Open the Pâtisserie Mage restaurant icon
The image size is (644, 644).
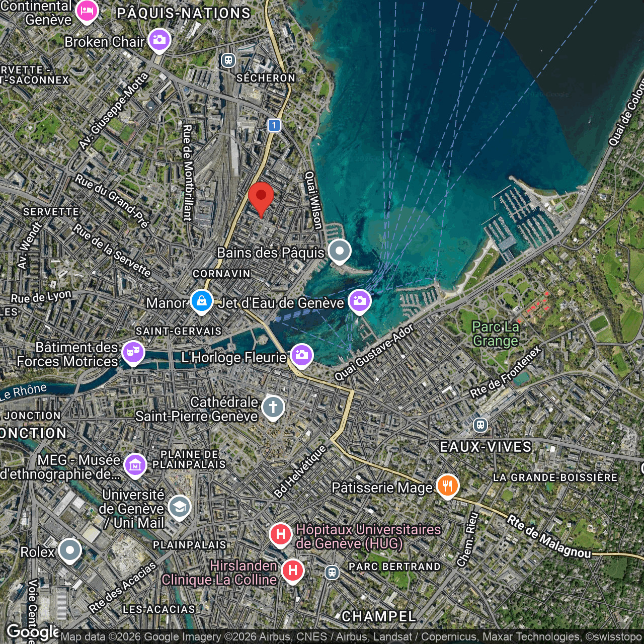(447, 486)
